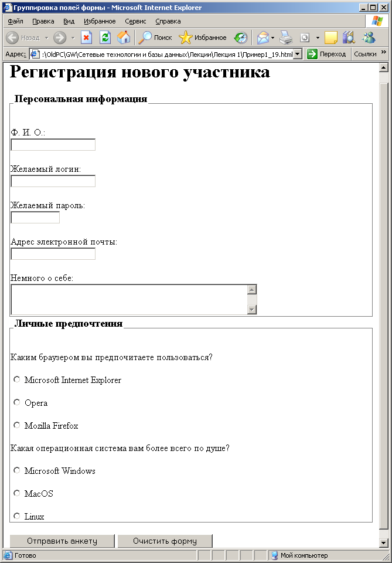Click the Research books icon
The image size is (392, 563).
pos(349,38)
